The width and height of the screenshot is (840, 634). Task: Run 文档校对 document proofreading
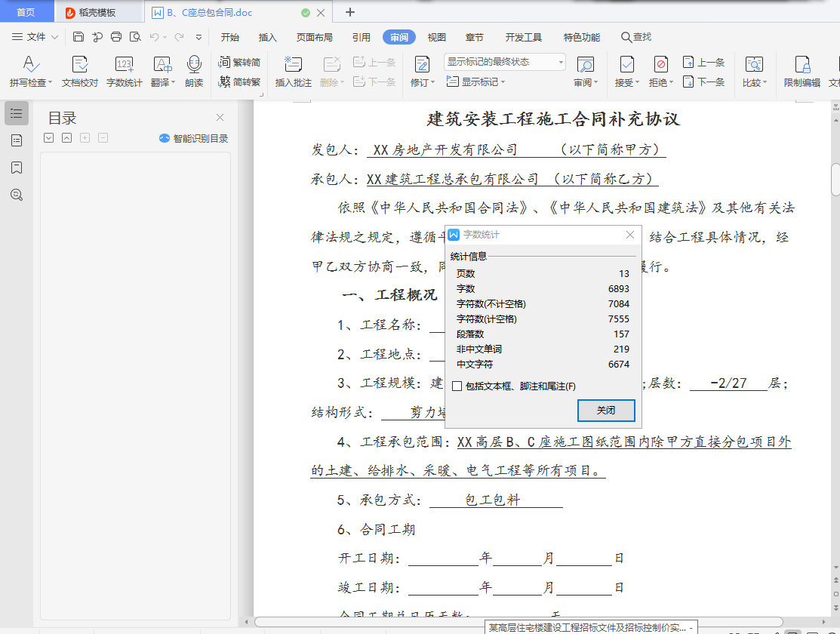tap(80, 71)
